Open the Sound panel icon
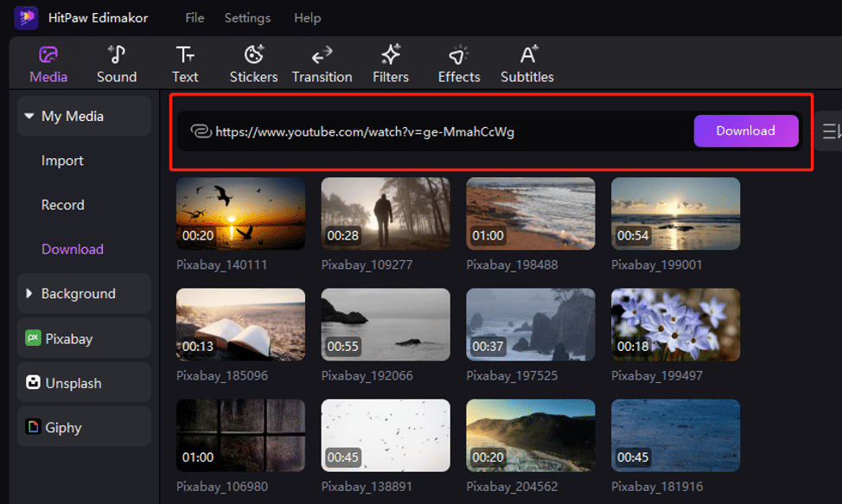The image size is (842, 504). (117, 56)
